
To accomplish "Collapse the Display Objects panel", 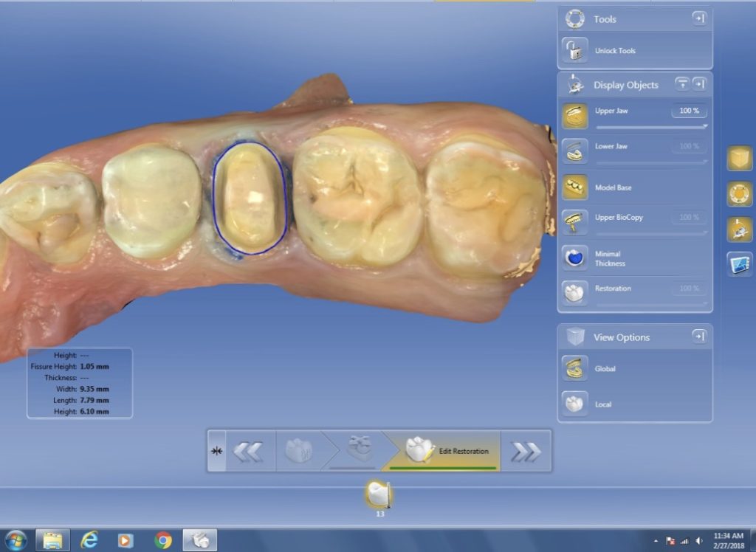I will [698, 84].
